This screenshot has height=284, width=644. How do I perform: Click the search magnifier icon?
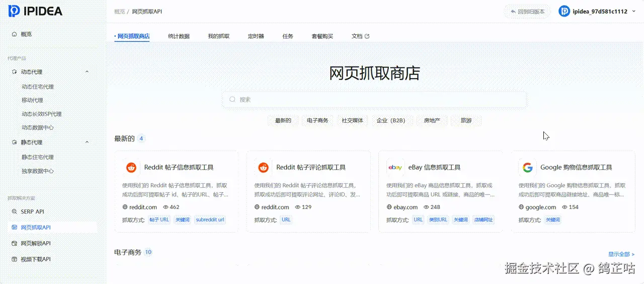pyautogui.click(x=232, y=100)
